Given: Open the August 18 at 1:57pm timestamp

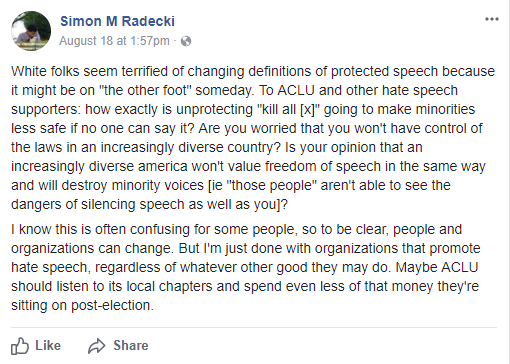Looking at the screenshot, I should [x=114, y=41].
